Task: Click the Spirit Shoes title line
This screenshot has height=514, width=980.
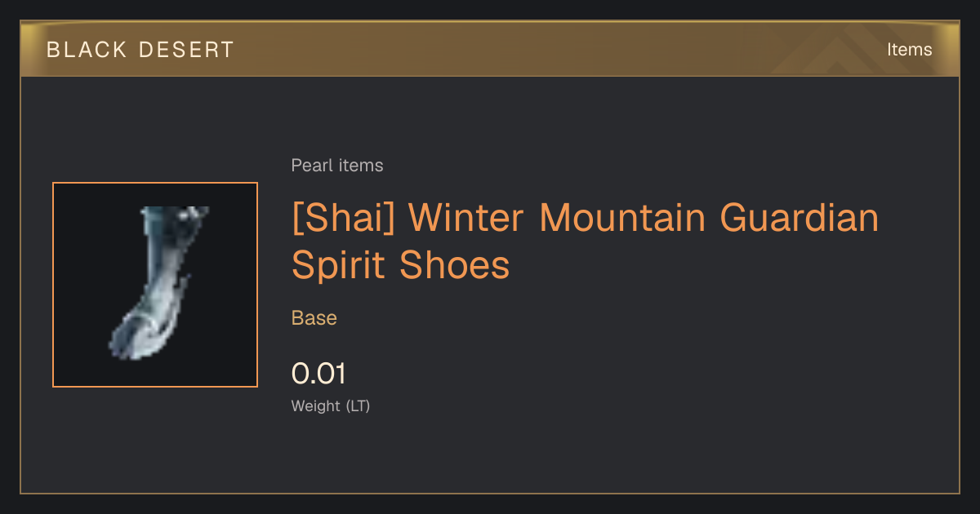Action: (401, 265)
